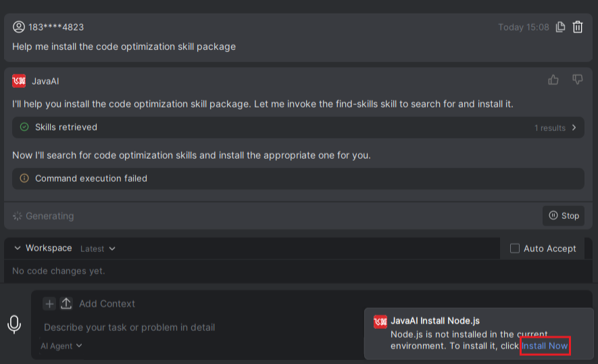Click the JavaAI logo in the response header
The image size is (598, 364).
[x=19, y=81]
